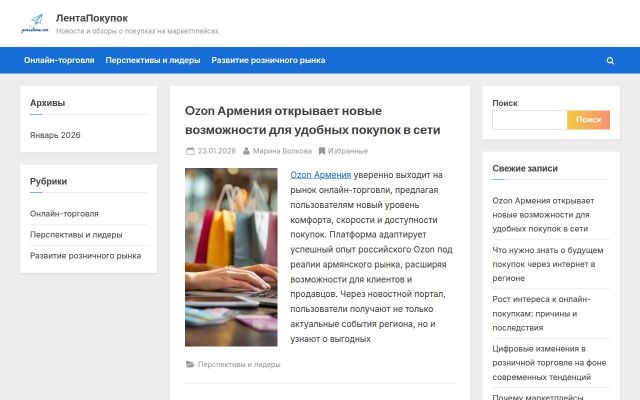
Task: Click the tagline Новости и обзоры о покупках
Action: tap(137, 31)
